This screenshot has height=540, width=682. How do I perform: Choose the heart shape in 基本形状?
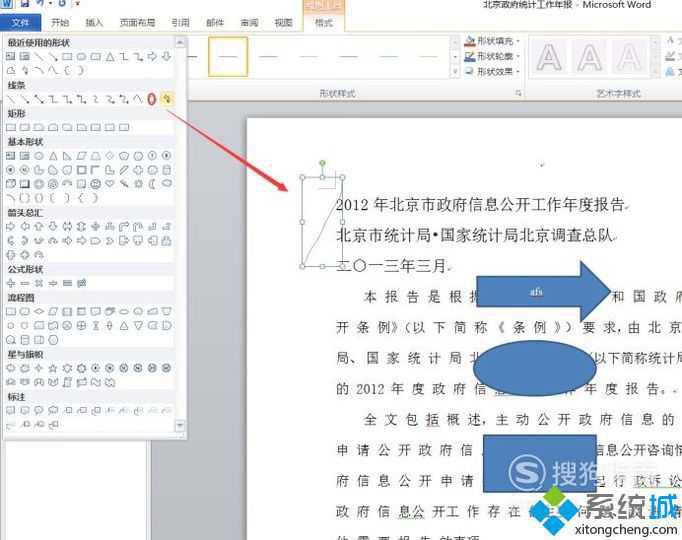pyautogui.click(x=110, y=184)
